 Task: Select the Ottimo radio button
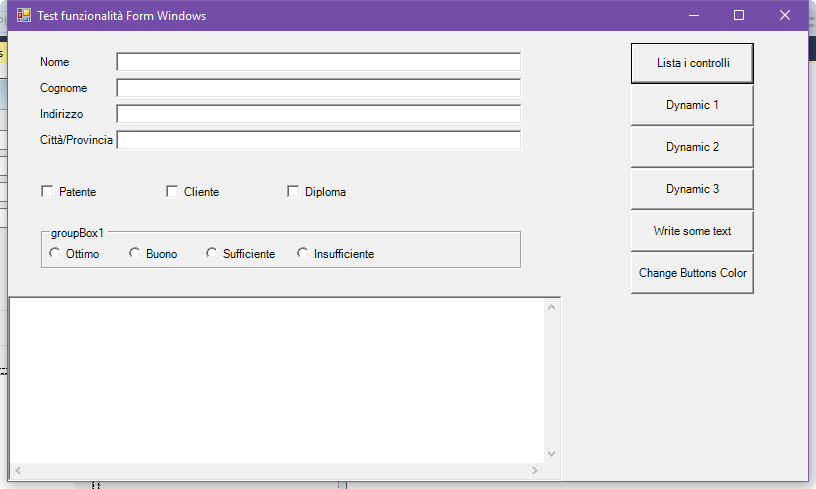[x=54, y=254]
